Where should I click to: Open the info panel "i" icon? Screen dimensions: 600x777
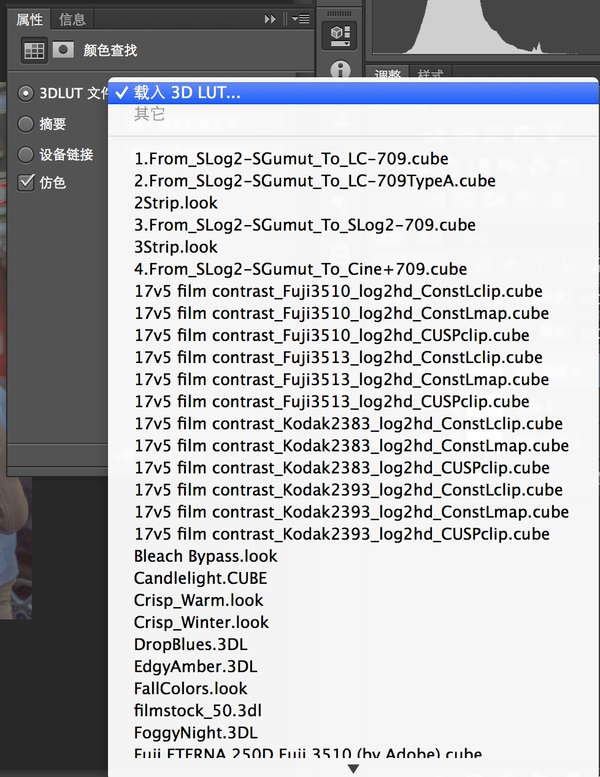(340, 70)
